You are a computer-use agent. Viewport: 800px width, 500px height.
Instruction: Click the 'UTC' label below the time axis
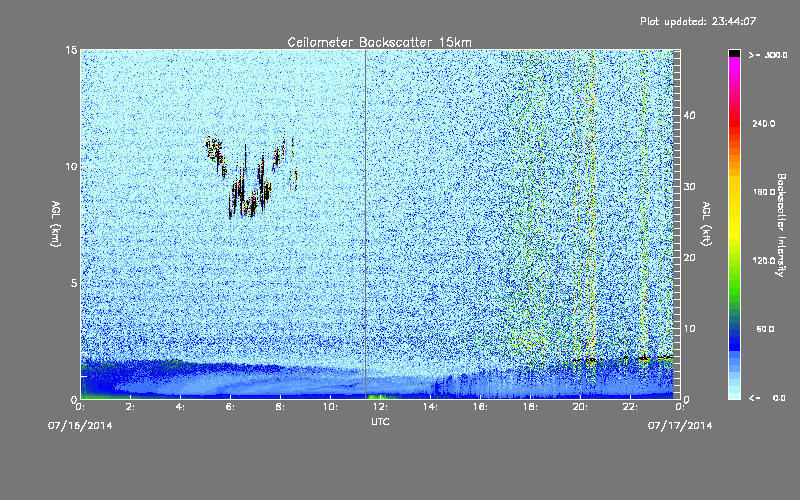click(380, 422)
